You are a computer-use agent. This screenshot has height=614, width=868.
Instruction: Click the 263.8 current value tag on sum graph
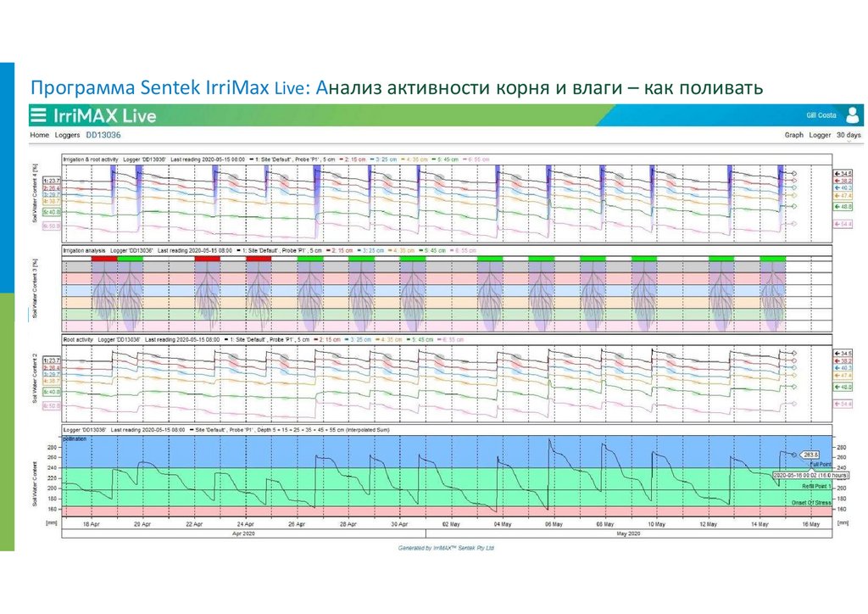[810, 455]
